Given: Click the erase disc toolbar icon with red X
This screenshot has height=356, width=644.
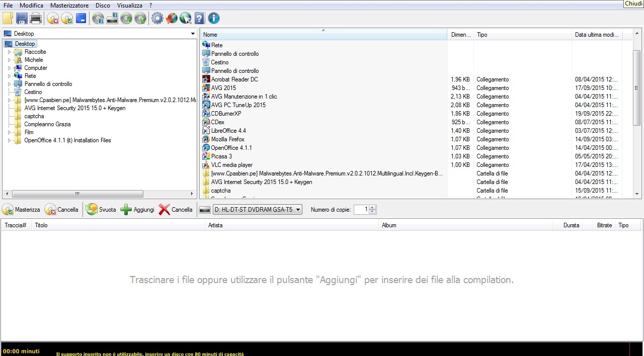Looking at the screenshot, I should click(53, 19).
